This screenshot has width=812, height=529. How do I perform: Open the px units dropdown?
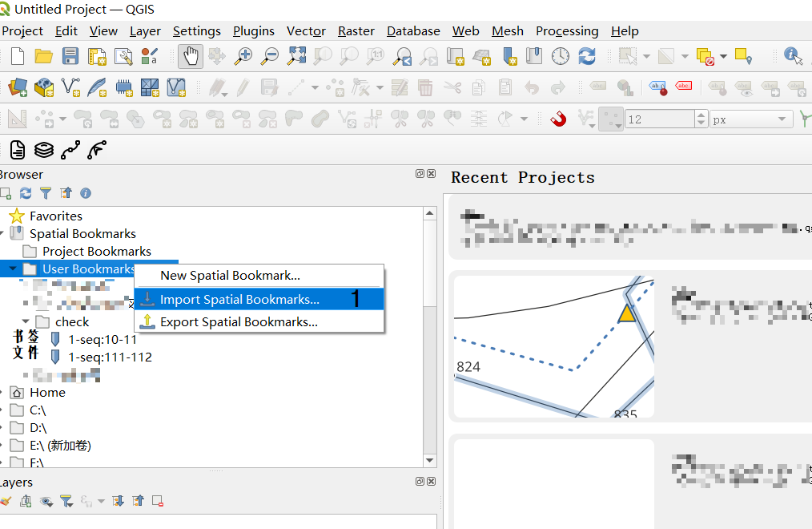751,119
